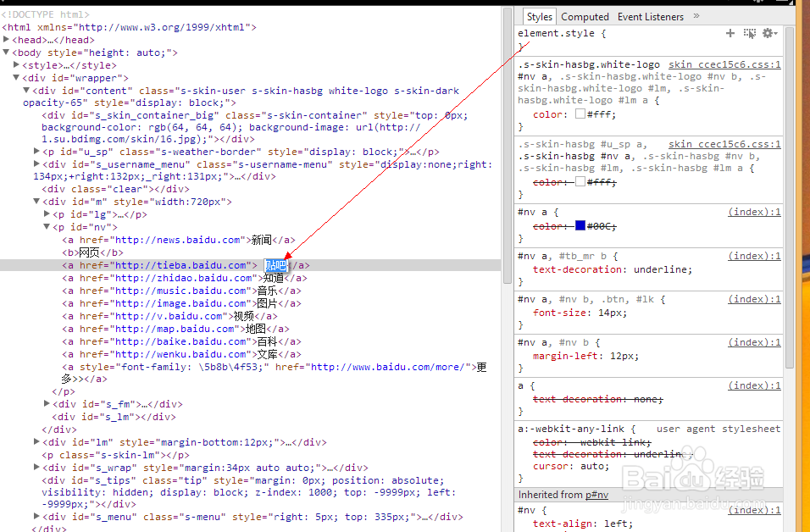810x532 pixels.
Task: Select the p class="s-skin-lm" row
Action: coord(116,455)
